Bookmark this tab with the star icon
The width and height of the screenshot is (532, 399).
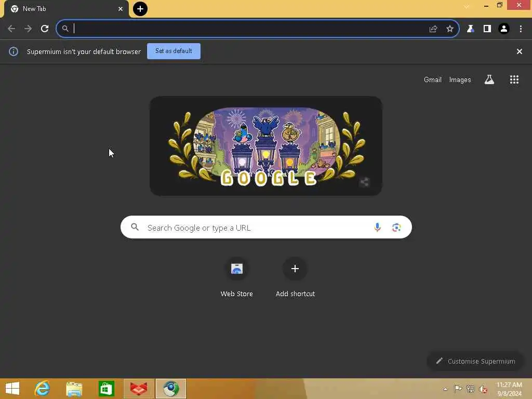(450, 29)
